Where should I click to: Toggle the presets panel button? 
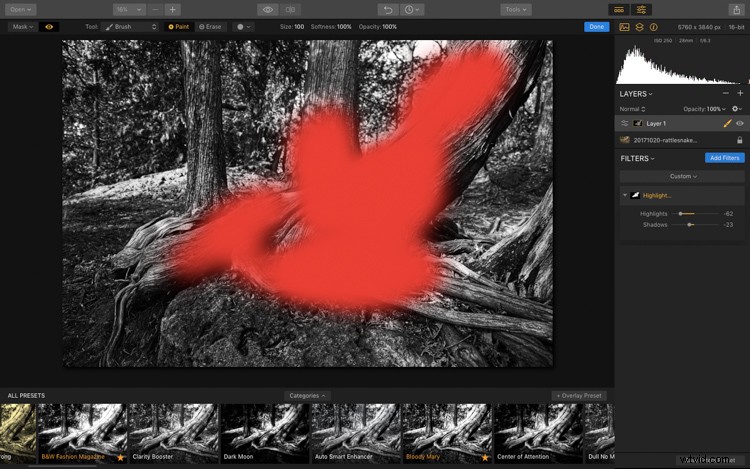619,10
